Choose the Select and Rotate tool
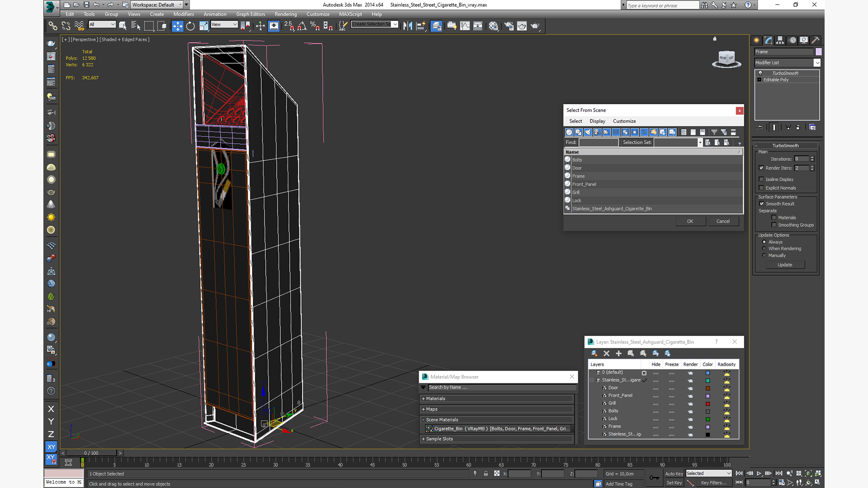868x488 pixels. 190,26
